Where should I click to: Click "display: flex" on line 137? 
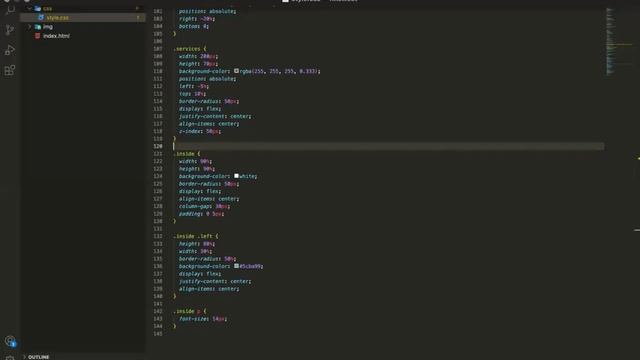click(x=200, y=274)
